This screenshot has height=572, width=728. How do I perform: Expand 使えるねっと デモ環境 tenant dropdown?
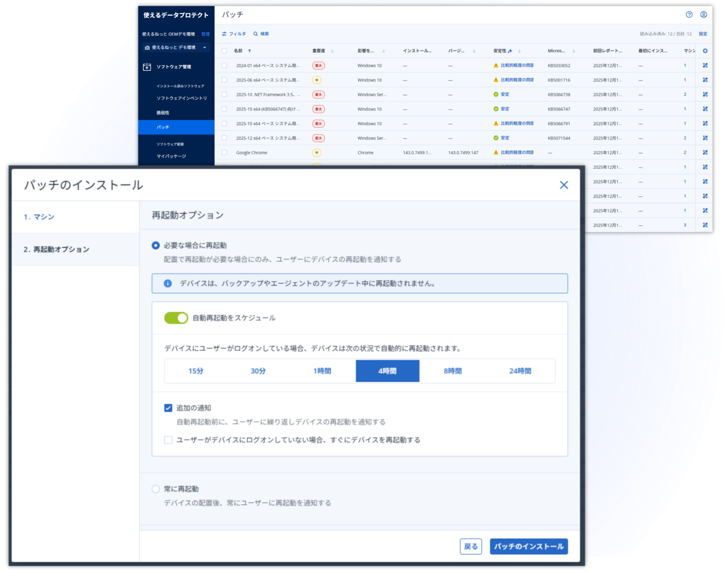tap(205, 47)
